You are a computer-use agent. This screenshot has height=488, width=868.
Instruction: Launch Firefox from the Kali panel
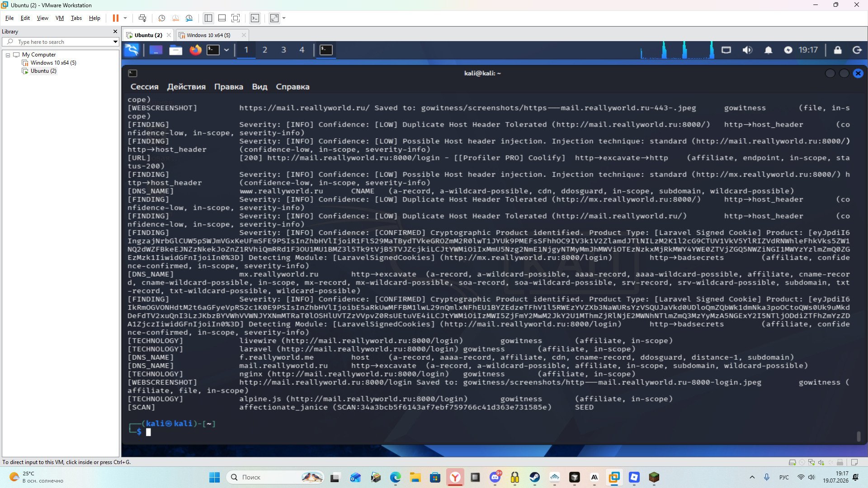click(195, 50)
